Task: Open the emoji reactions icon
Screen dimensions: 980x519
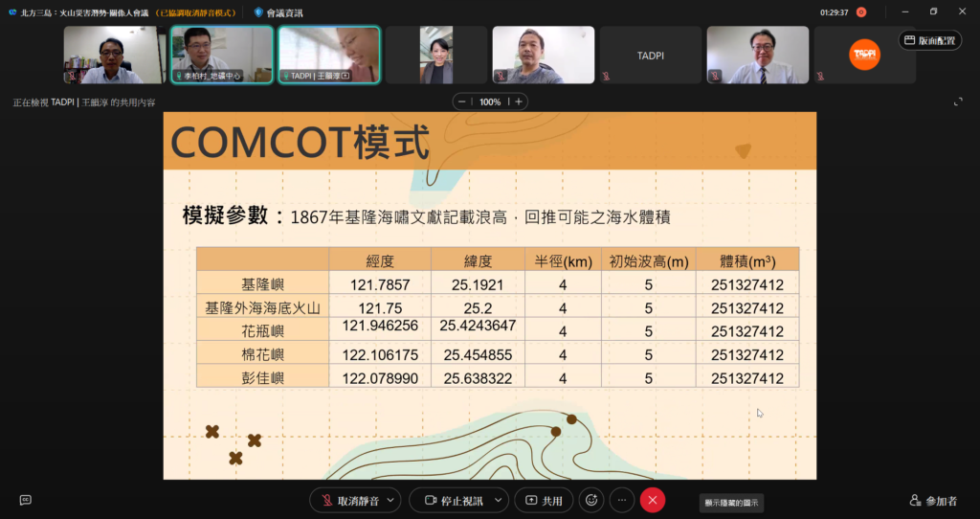Action: coord(591,500)
